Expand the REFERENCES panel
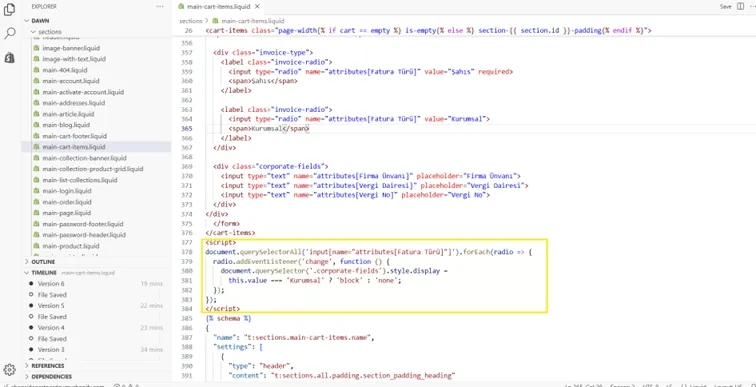The width and height of the screenshot is (756, 387). pyautogui.click(x=48, y=366)
